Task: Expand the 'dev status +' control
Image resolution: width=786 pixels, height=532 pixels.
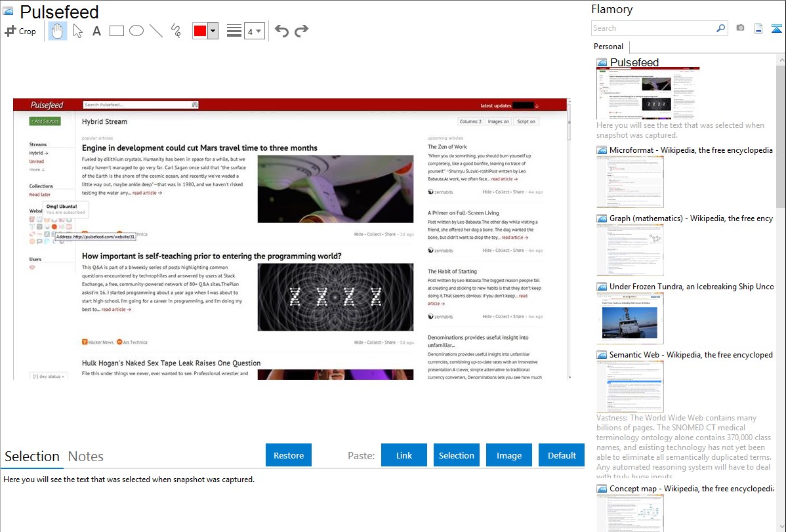Action: (x=49, y=376)
